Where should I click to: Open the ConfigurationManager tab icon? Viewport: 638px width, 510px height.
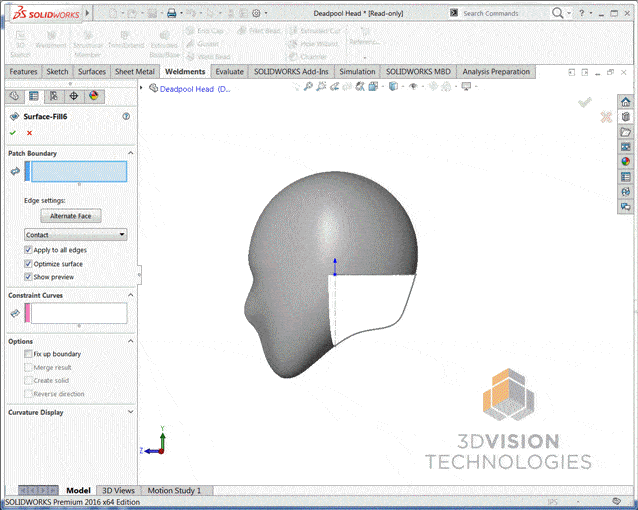[x=54, y=96]
